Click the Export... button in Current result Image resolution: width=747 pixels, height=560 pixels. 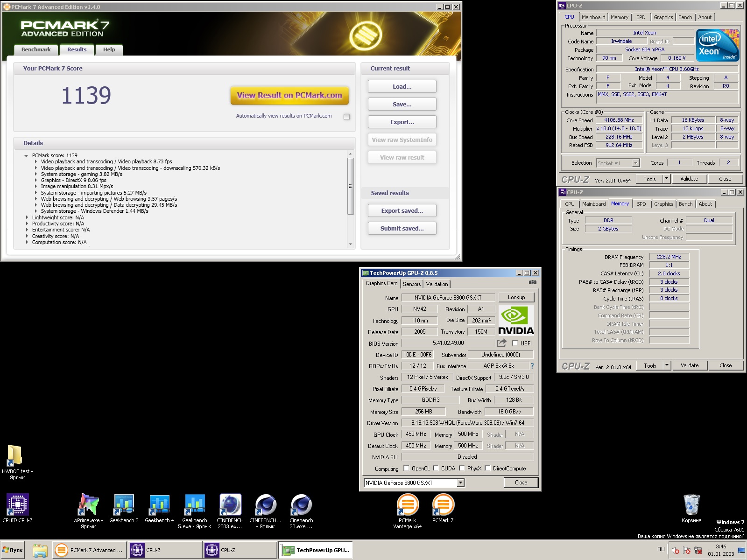[x=402, y=122]
